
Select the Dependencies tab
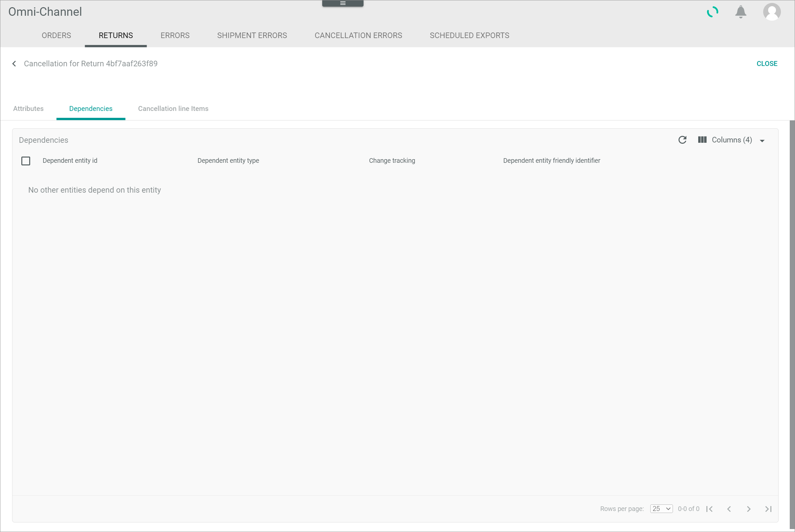[91, 109]
